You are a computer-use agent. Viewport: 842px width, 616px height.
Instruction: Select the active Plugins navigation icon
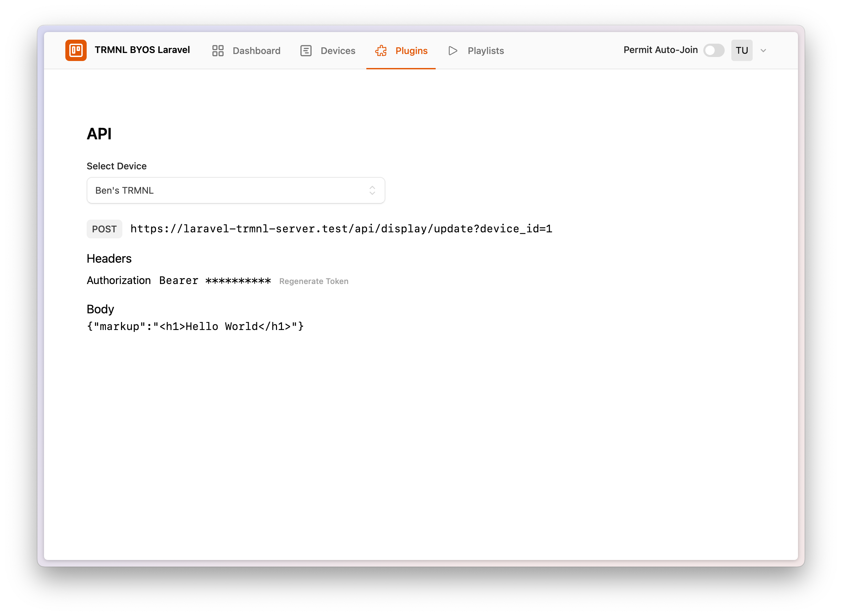click(x=380, y=51)
